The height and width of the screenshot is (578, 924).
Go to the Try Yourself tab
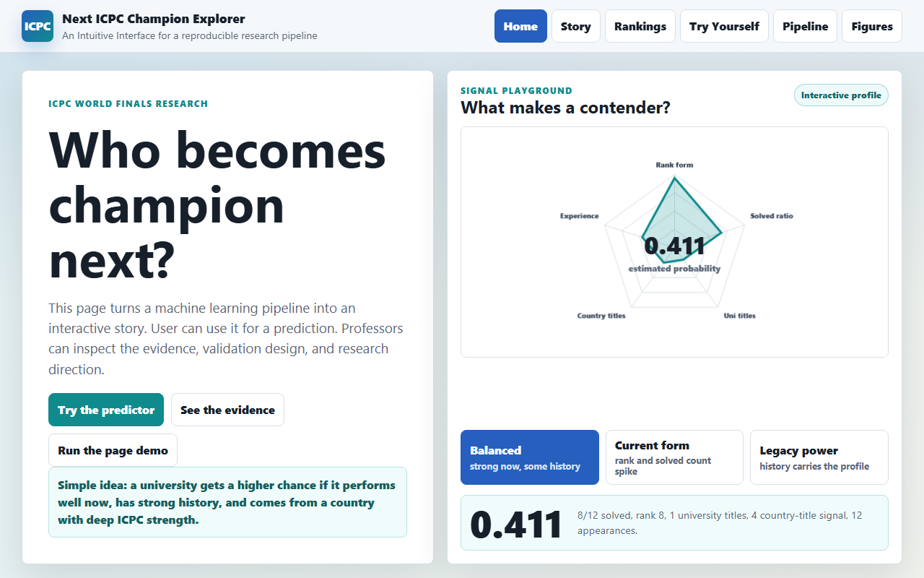(x=724, y=26)
